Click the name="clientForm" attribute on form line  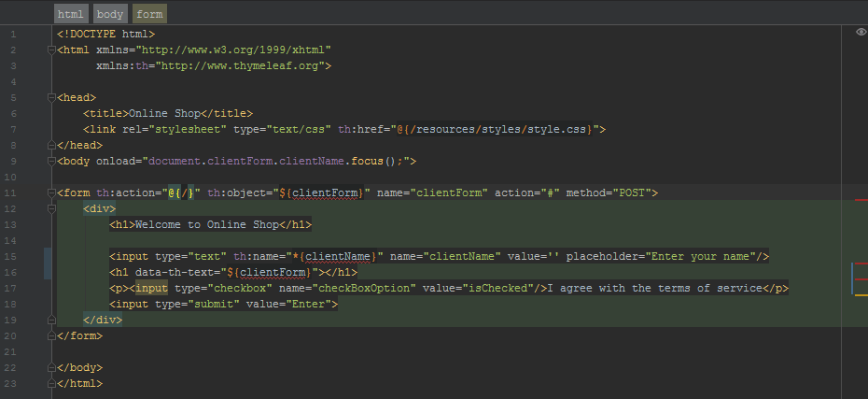pos(433,192)
